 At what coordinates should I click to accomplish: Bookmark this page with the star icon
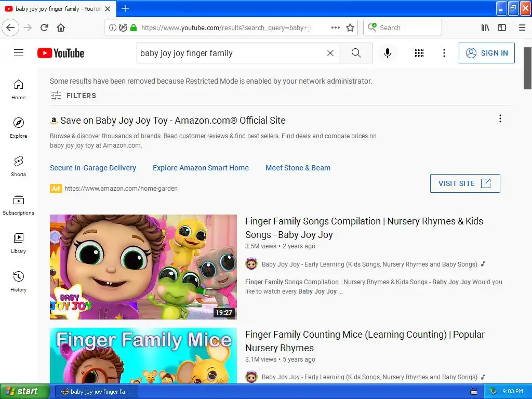tap(350, 28)
